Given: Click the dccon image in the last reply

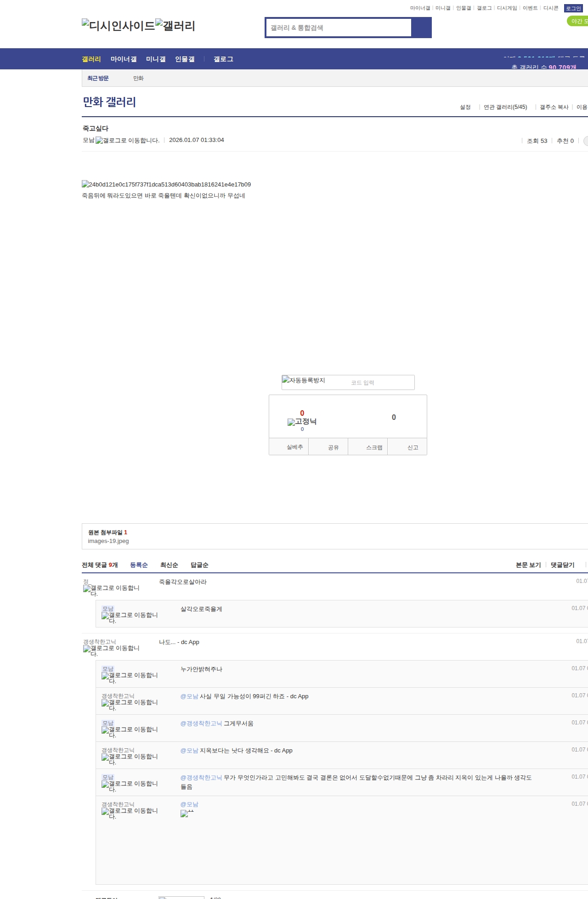Looking at the screenshot, I should click(x=187, y=813).
